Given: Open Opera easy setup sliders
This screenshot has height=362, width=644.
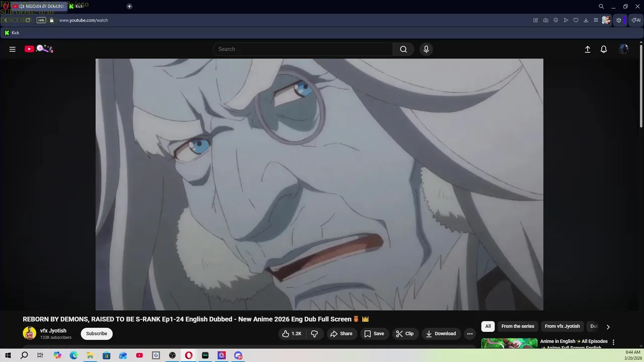Looking at the screenshot, I should point(596,20).
